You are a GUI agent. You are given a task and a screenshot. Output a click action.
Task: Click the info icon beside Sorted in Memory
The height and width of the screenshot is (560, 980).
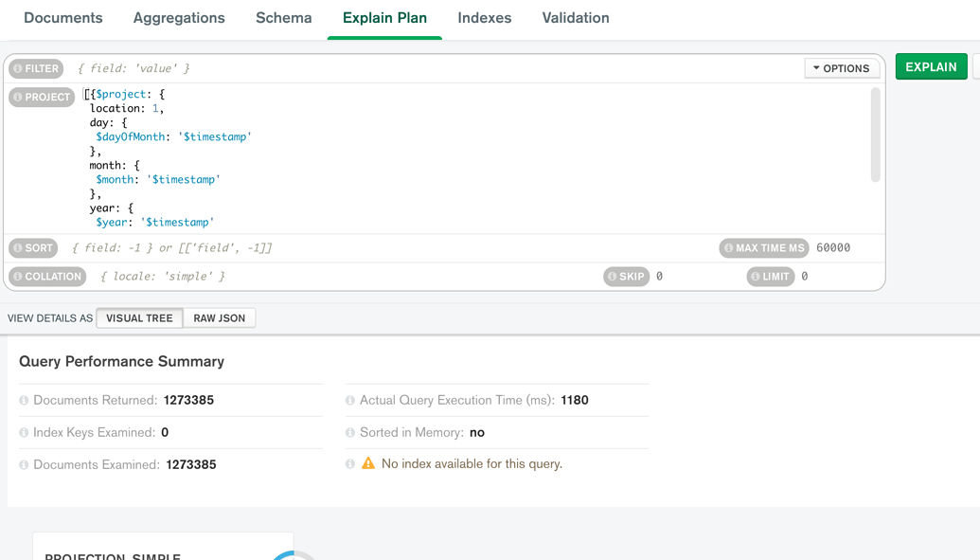349,432
